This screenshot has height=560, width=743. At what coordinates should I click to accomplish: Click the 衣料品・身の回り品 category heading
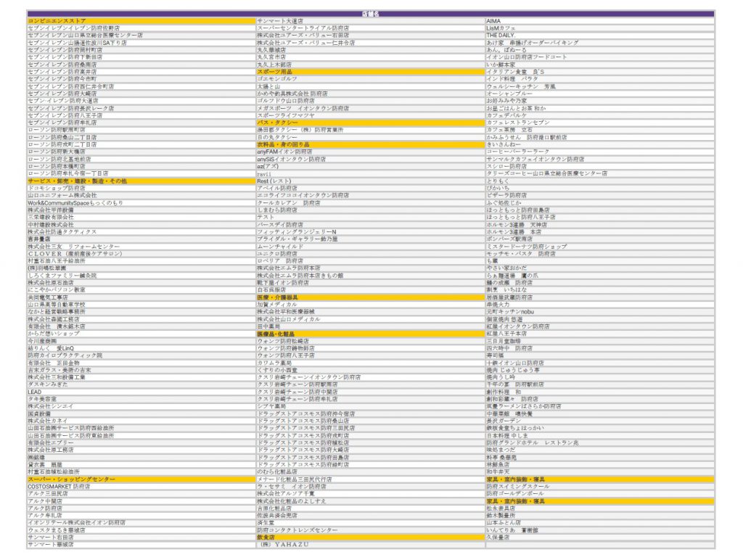(x=283, y=144)
